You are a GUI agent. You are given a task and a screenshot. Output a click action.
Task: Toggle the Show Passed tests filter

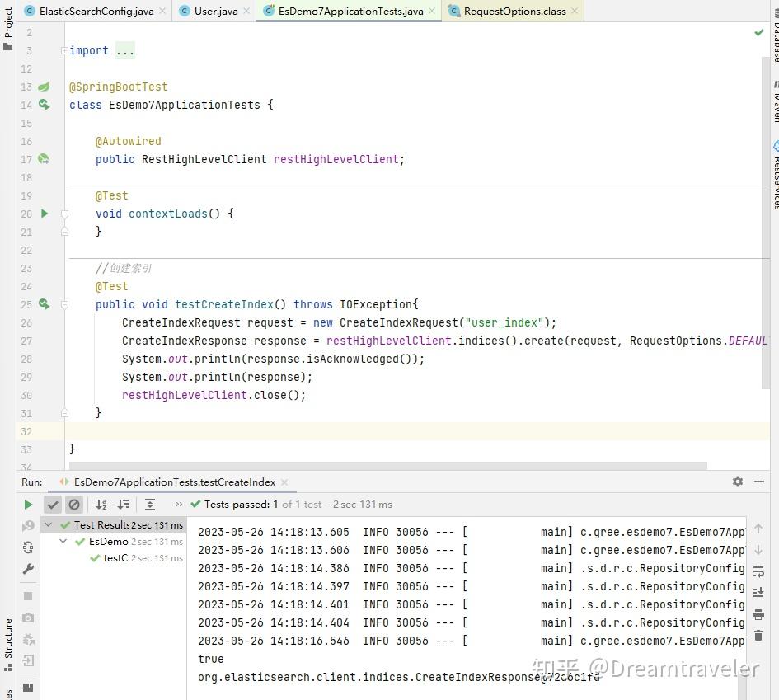tap(53, 505)
